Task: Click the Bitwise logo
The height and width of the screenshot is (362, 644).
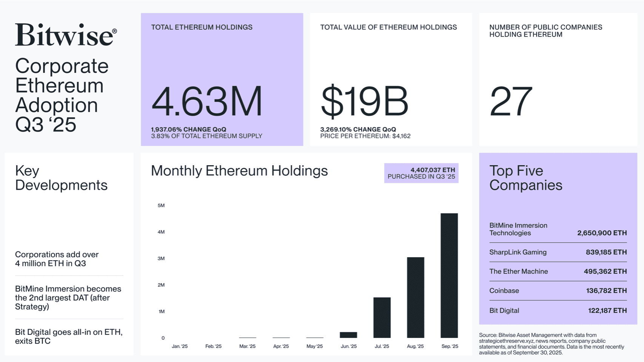Action: [x=66, y=35]
